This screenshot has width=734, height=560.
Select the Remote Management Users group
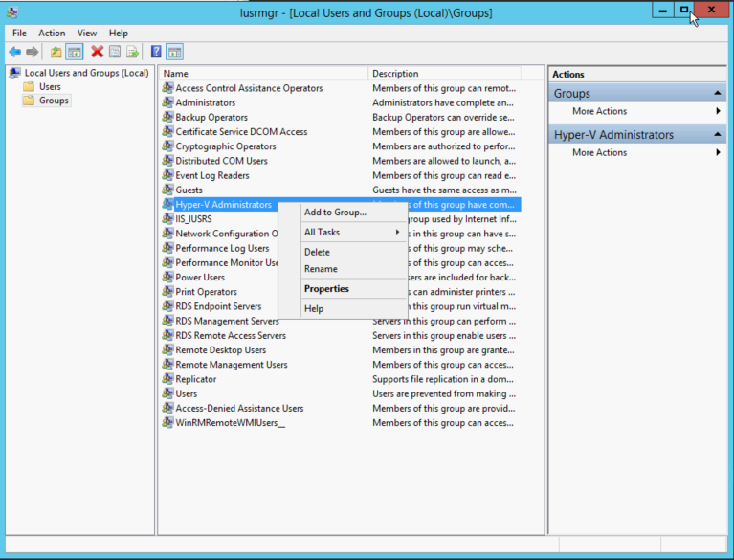click(x=232, y=365)
